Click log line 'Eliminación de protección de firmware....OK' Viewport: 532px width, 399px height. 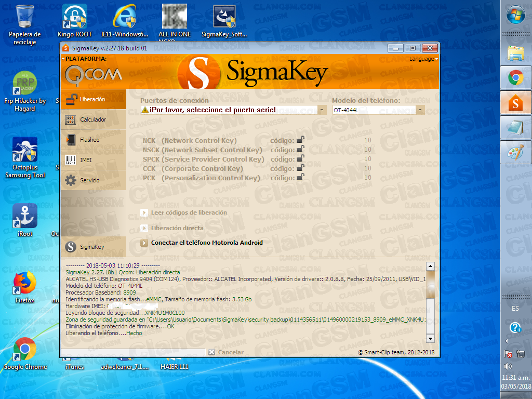click(120, 326)
